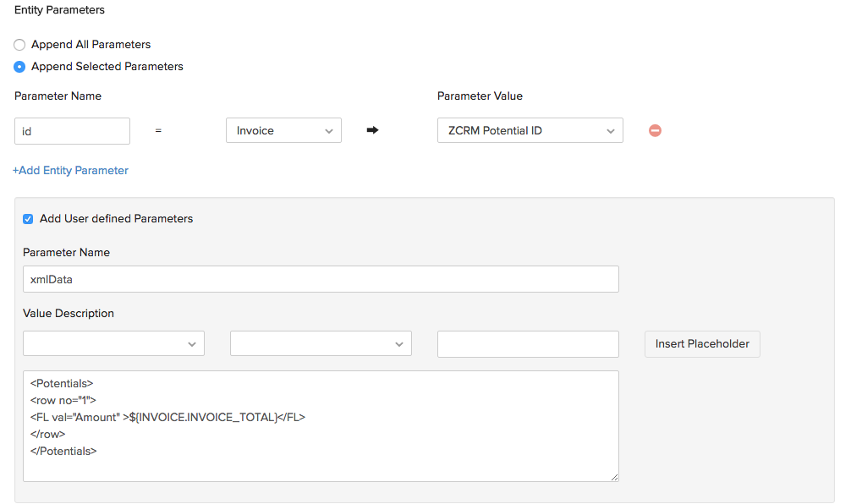Image resolution: width=851 pixels, height=504 pixels.
Task: Click the empty Value Description text box
Action: [527, 343]
